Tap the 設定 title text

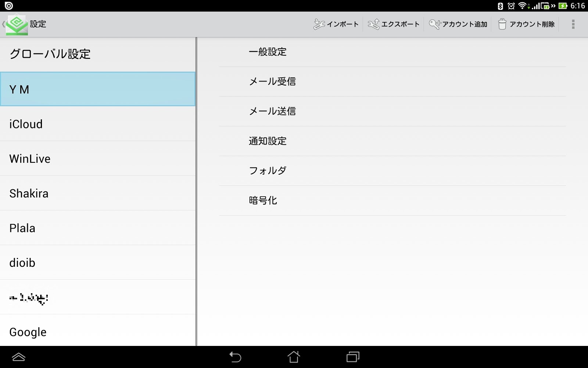38,24
